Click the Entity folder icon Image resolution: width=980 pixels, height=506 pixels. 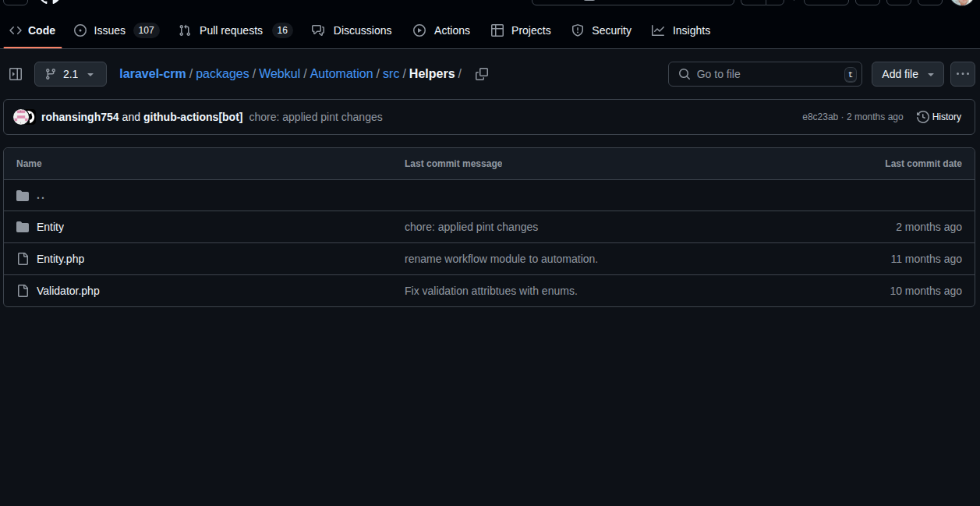tap(23, 227)
